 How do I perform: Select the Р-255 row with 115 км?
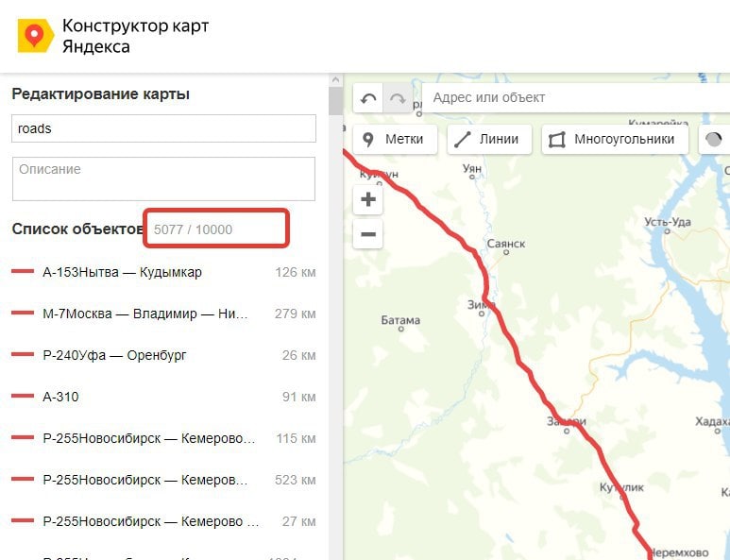click(x=164, y=438)
